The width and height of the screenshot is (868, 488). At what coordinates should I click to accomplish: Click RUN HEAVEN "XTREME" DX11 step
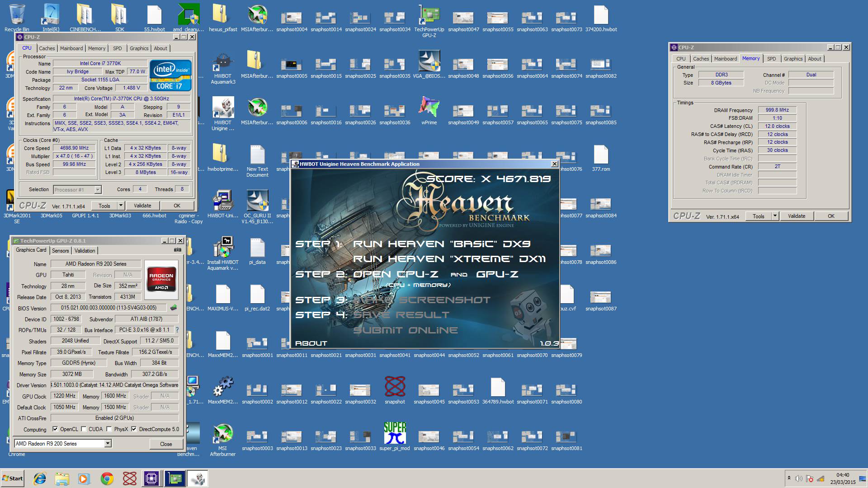pyautogui.click(x=449, y=259)
